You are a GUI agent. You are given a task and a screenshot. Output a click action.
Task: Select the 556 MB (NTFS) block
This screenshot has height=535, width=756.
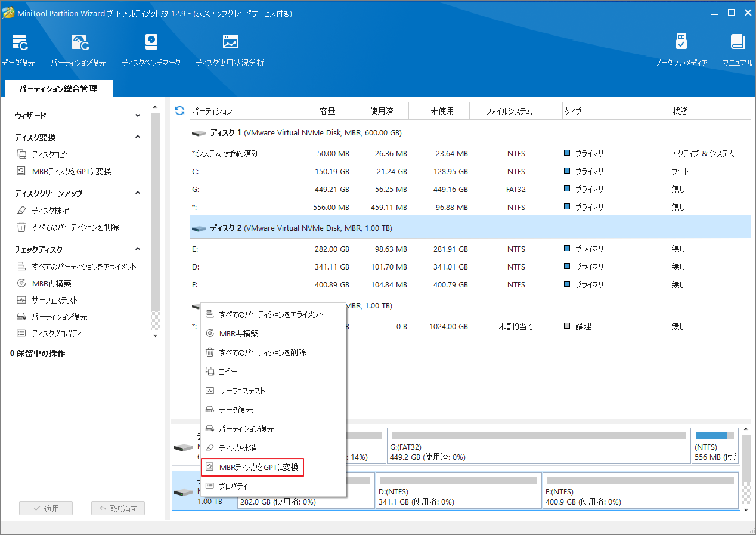tap(715, 446)
